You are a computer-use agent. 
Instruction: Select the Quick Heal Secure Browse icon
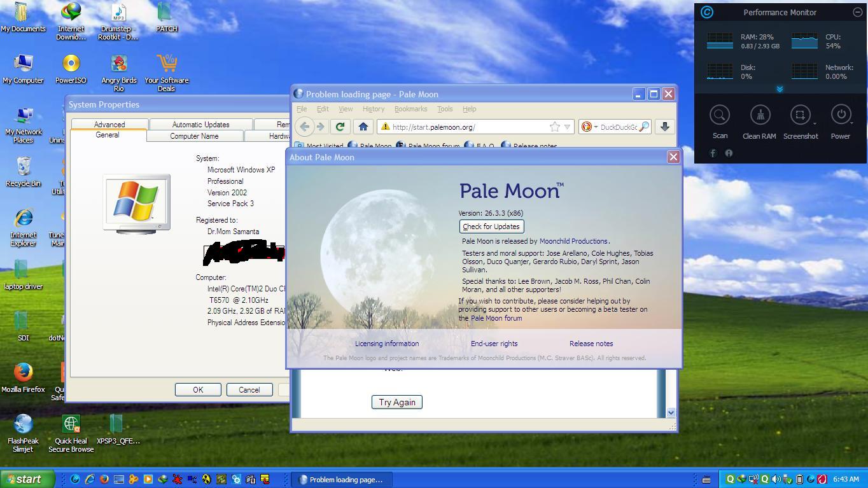[71, 433]
